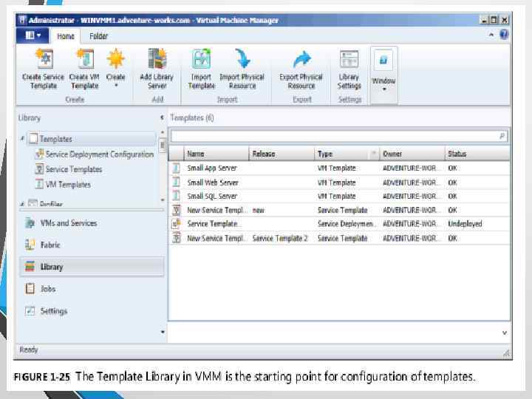532x399 pixels.
Task: Open the Fabric workspace
Action: click(x=92, y=245)
